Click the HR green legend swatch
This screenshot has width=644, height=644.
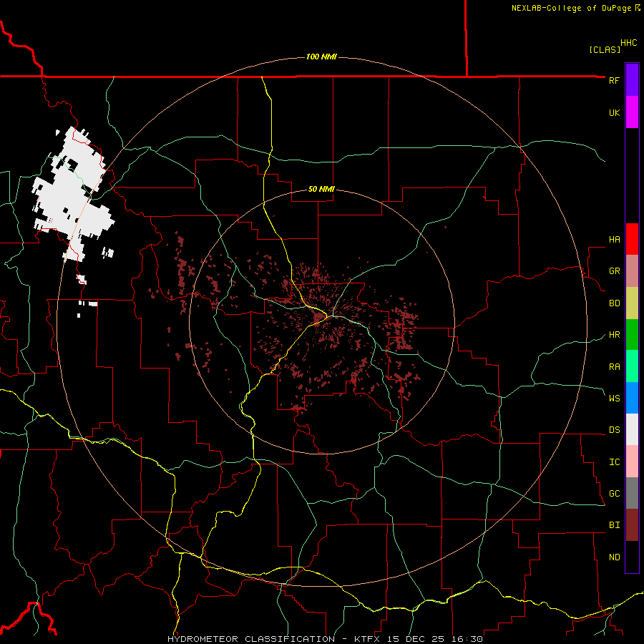[x=632, y=335]
